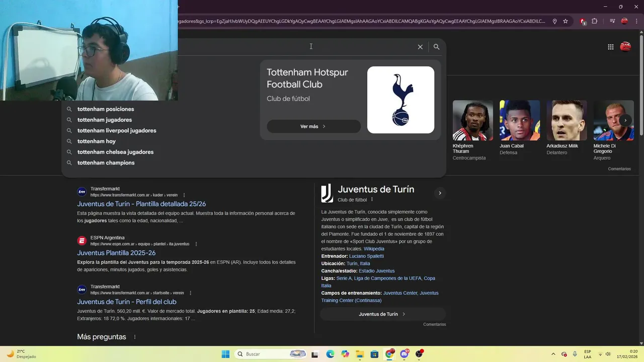Open 'Juventus de Turín - Perfil del club'
Screen dimensions: 644x362
point(127,302)
